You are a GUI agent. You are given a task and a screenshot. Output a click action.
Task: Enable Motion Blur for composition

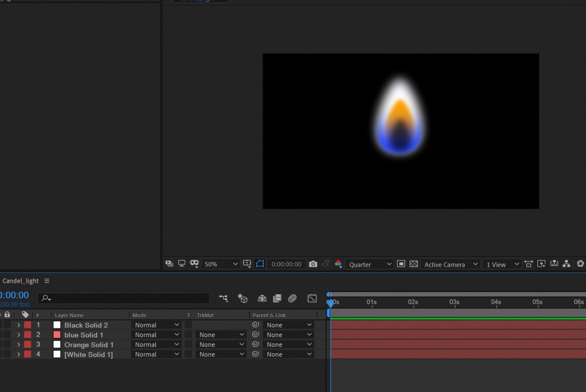tap(292, 298)
